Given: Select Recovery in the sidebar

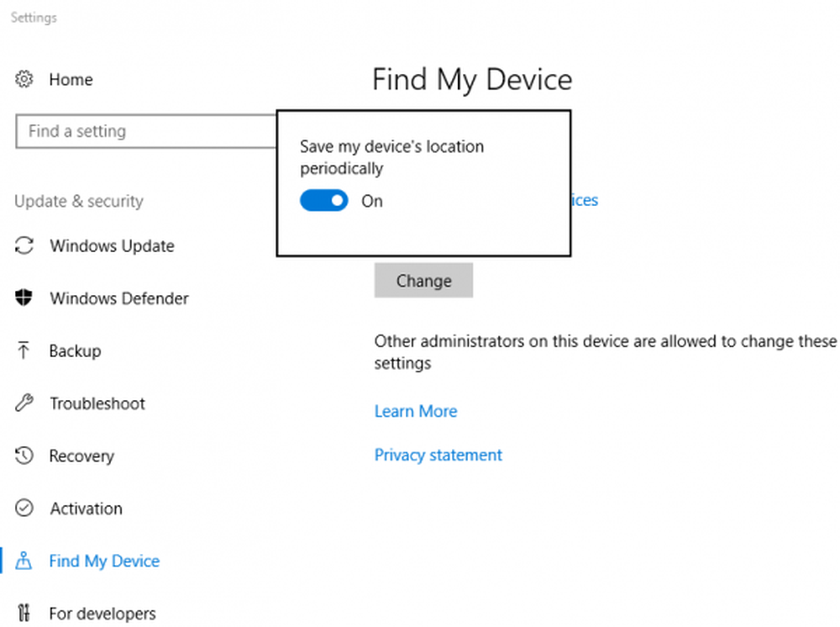Looking at the screenshot, I should click(81, 456).
